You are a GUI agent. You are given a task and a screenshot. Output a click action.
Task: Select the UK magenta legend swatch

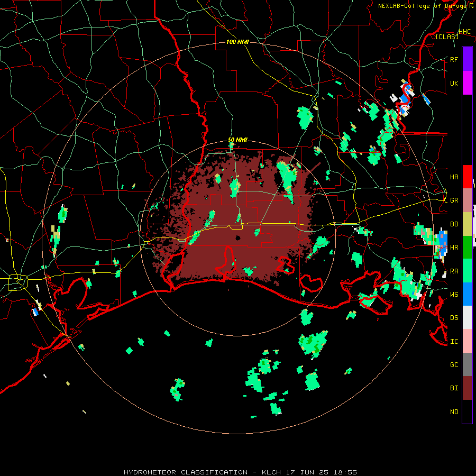(467, 83)
